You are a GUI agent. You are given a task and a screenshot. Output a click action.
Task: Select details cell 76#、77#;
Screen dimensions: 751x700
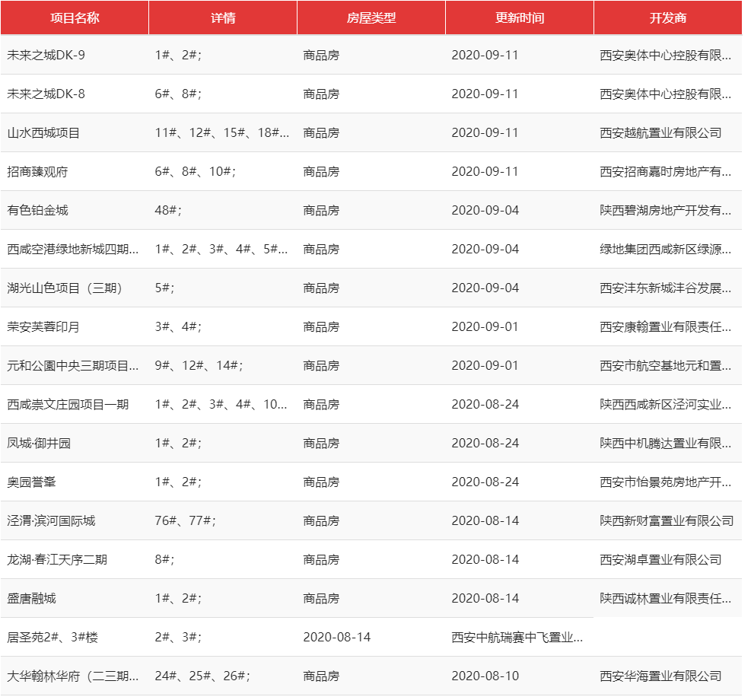point(186,520)
